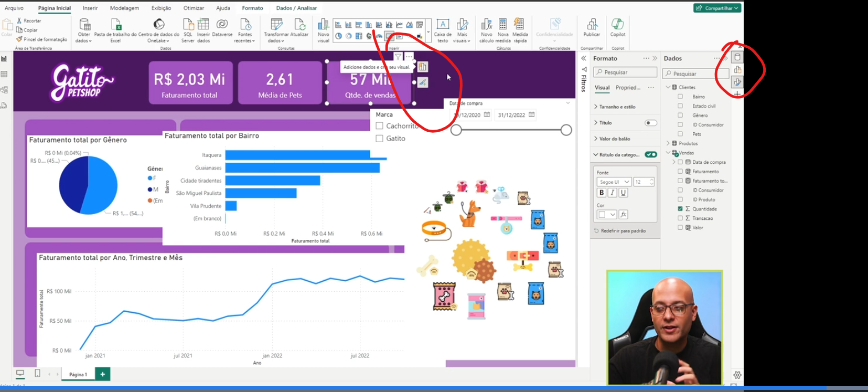Open the format visual pane icon on right rail

click(737, 82)
